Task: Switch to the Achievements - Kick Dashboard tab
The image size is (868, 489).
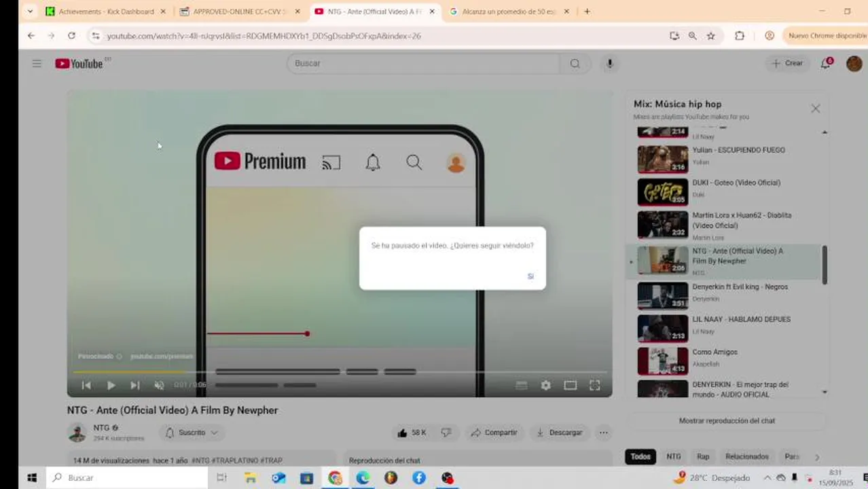Action: [x=105, y=12]
